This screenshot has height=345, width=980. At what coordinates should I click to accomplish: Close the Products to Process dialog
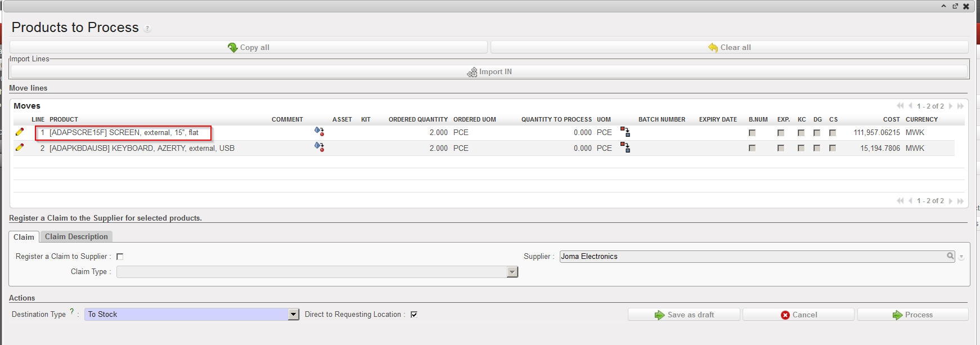[966, 6]
